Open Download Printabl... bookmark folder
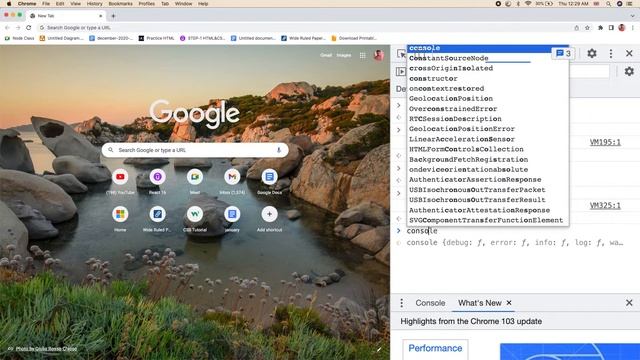The image size is (640, 360). pos(354,38)
